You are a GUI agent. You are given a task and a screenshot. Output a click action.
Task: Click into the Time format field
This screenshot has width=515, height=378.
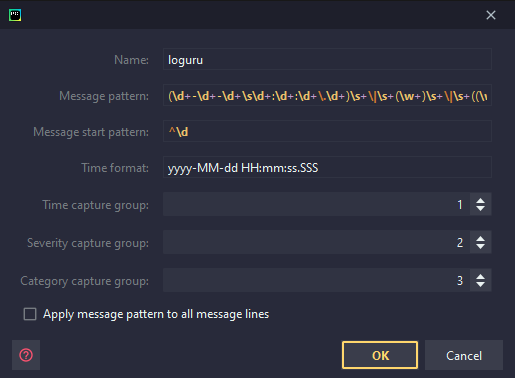pos(327,167)
